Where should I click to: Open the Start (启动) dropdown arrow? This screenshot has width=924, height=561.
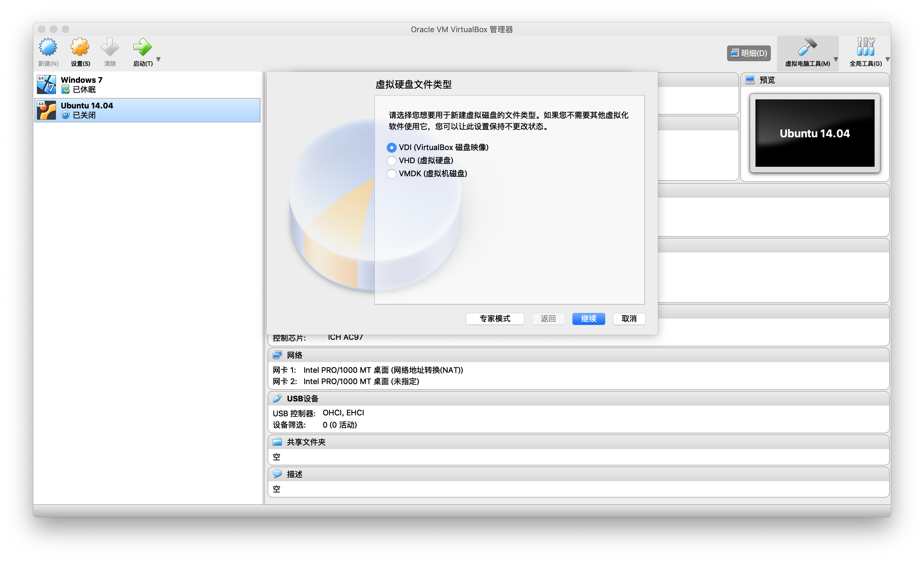pyautogui.click(x=159, y=59)
